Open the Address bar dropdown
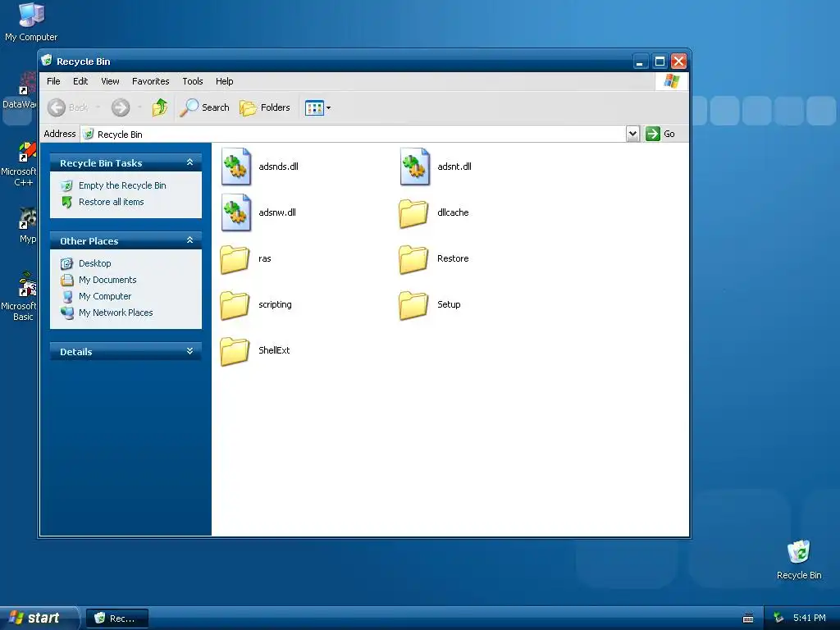 (632, 134)
